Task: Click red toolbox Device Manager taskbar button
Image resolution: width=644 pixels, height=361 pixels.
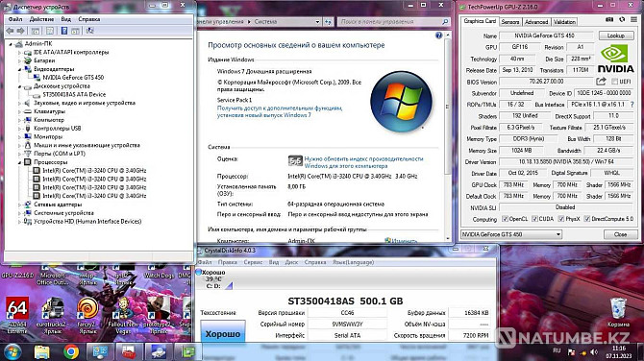Action: (x=129, y=352)
